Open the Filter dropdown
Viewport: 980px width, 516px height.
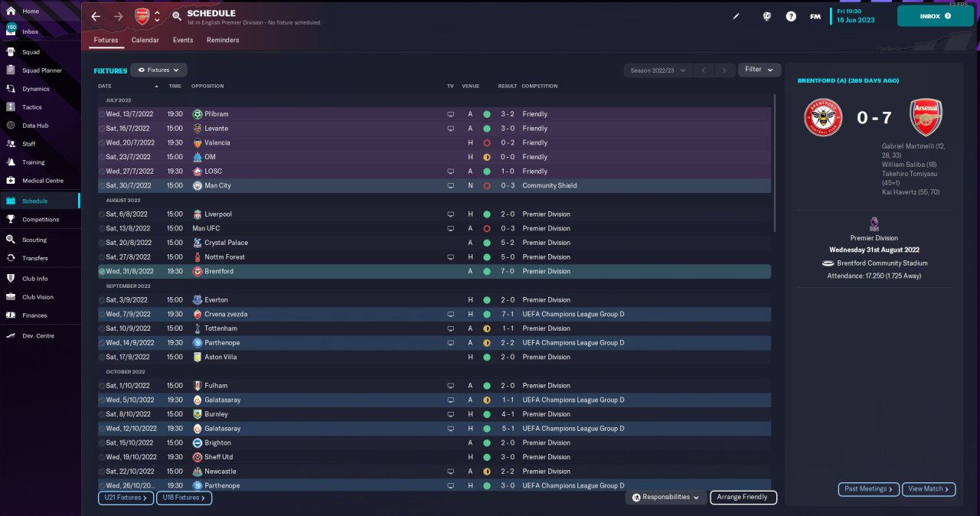click(759, 70)
